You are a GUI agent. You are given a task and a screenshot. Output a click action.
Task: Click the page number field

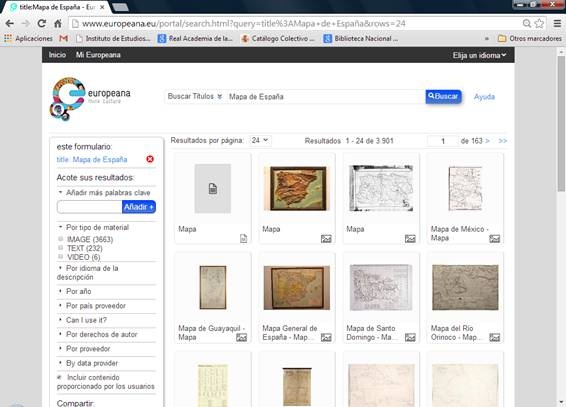pos(443,141)
